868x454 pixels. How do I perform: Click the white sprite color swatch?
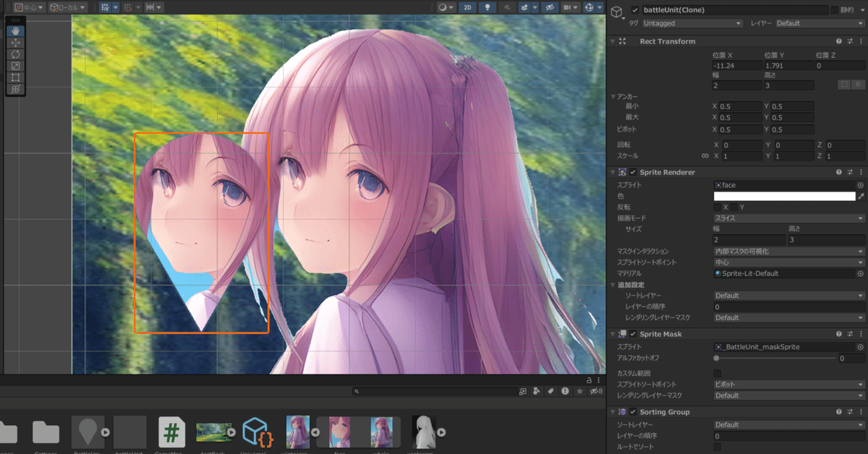pos(784,196)
